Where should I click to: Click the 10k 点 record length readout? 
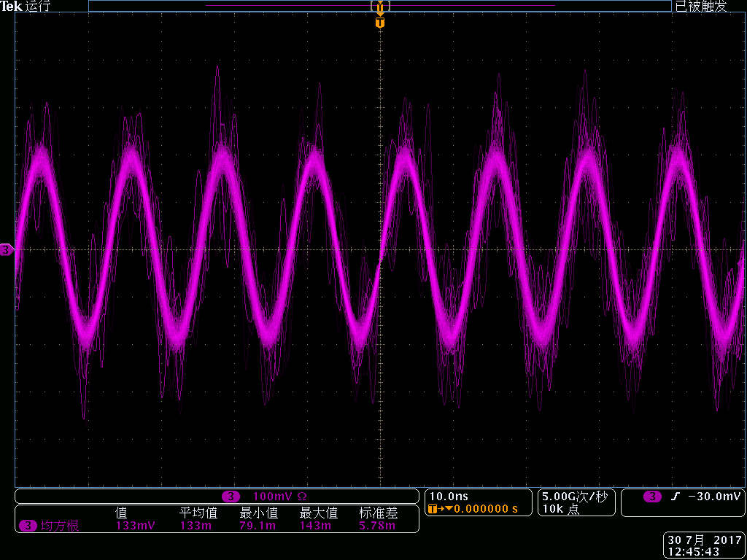561,508
